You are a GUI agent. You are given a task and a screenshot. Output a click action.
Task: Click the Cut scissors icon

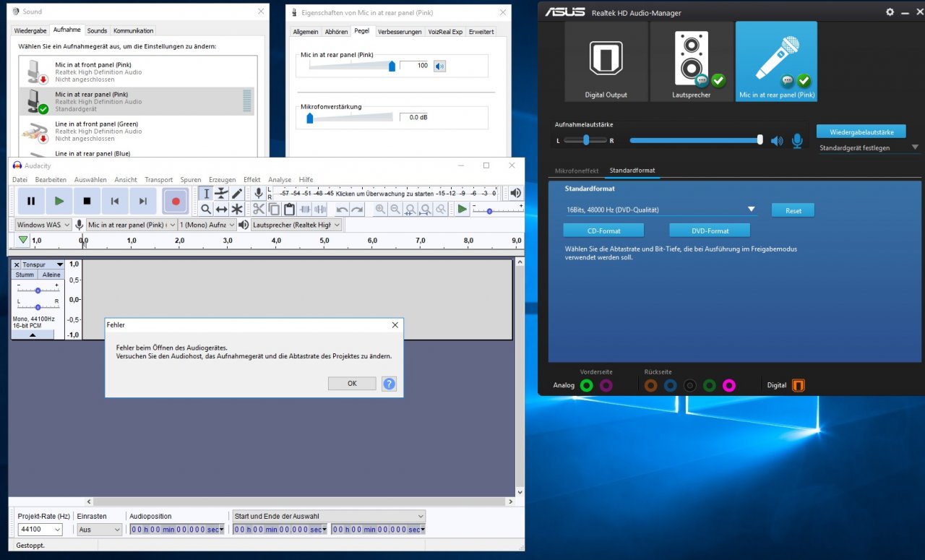click(259, 209)
